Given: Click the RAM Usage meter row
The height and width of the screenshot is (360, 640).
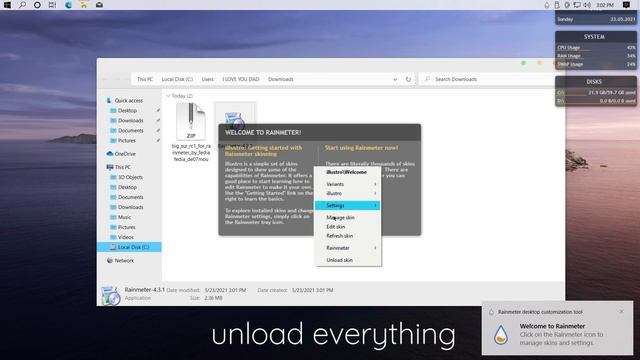Looking at the screenshot, I should click(x=596, y=56).
